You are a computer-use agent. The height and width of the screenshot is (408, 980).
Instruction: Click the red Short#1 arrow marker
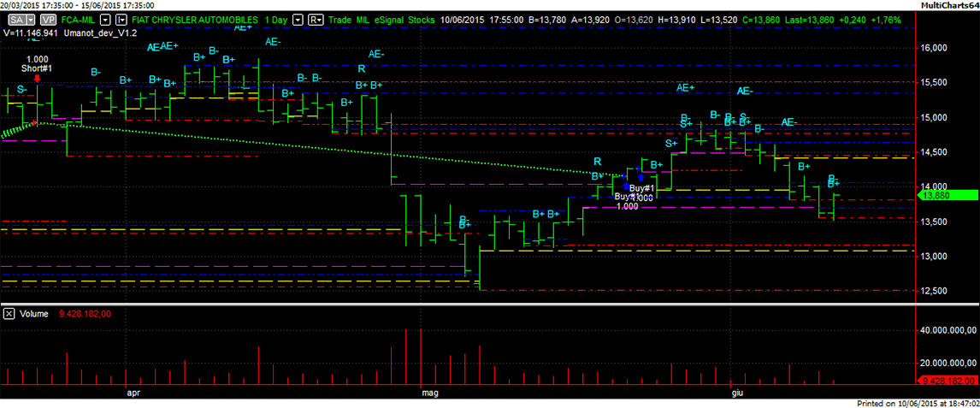(37, 78)
